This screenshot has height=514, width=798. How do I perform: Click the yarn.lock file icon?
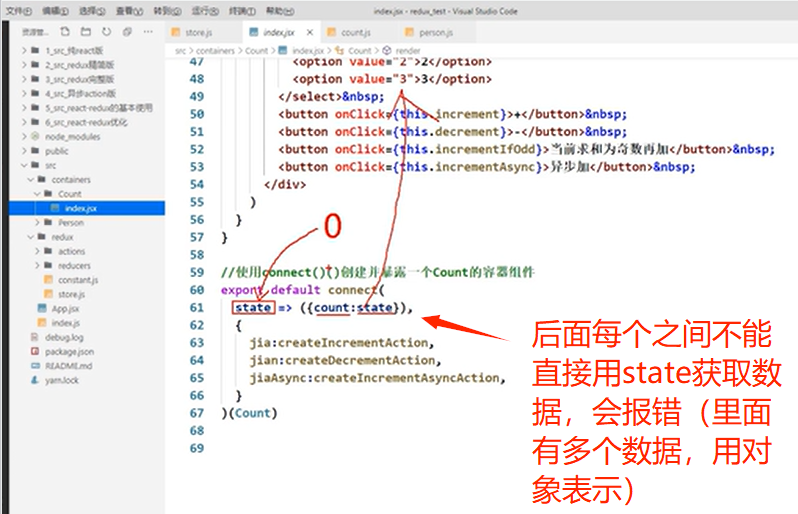coord(35,380)
